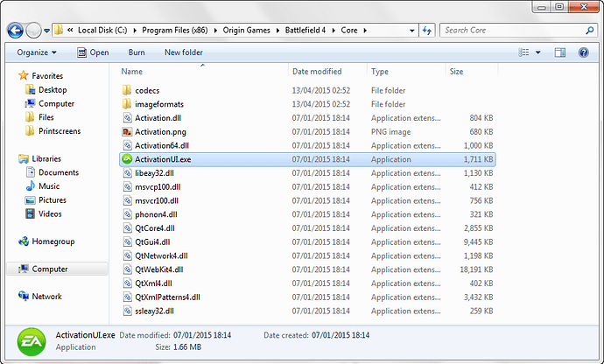Open recent locations dropdown arrow
Screen dimensions: 604x364
pos(46,31)
